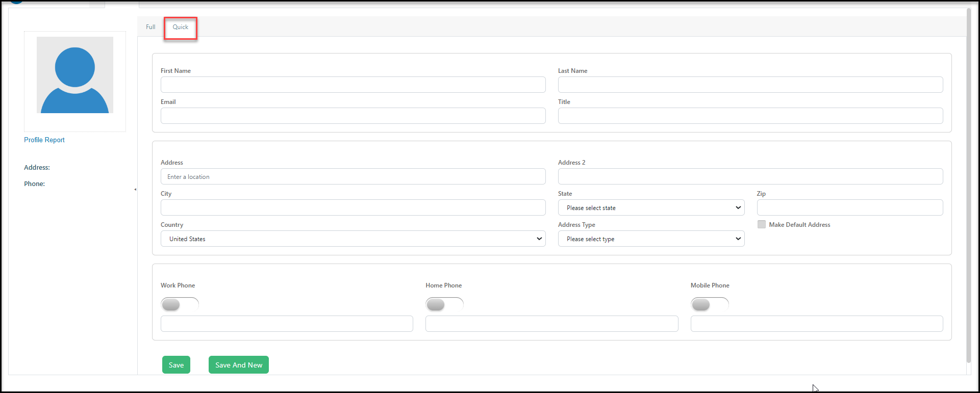Open the State dropdown
The image size is (980, 393).
[x=651, y=207]
